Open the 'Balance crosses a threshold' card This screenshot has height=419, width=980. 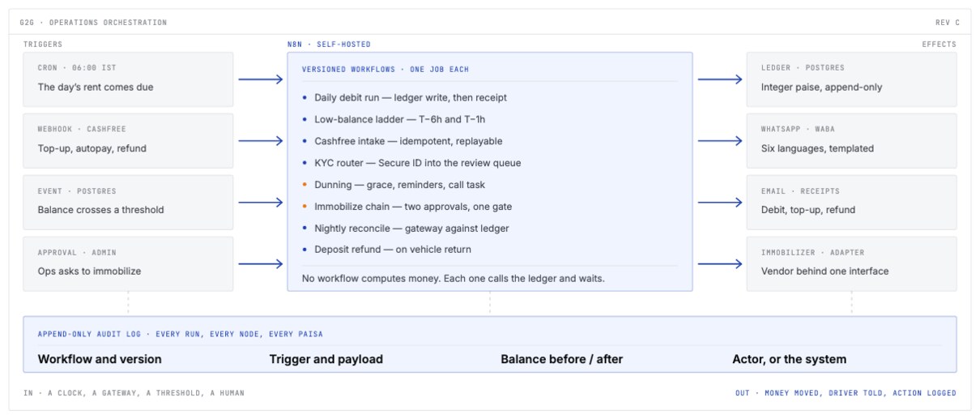coord(128,202)
